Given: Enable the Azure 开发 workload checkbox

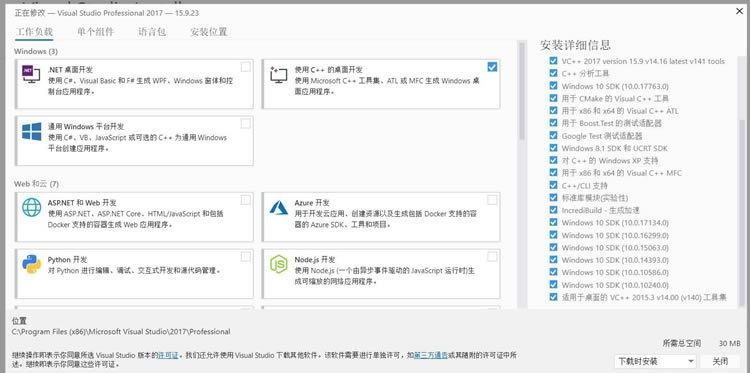Looking at the screenshot, I should click(x=492, y=200).
